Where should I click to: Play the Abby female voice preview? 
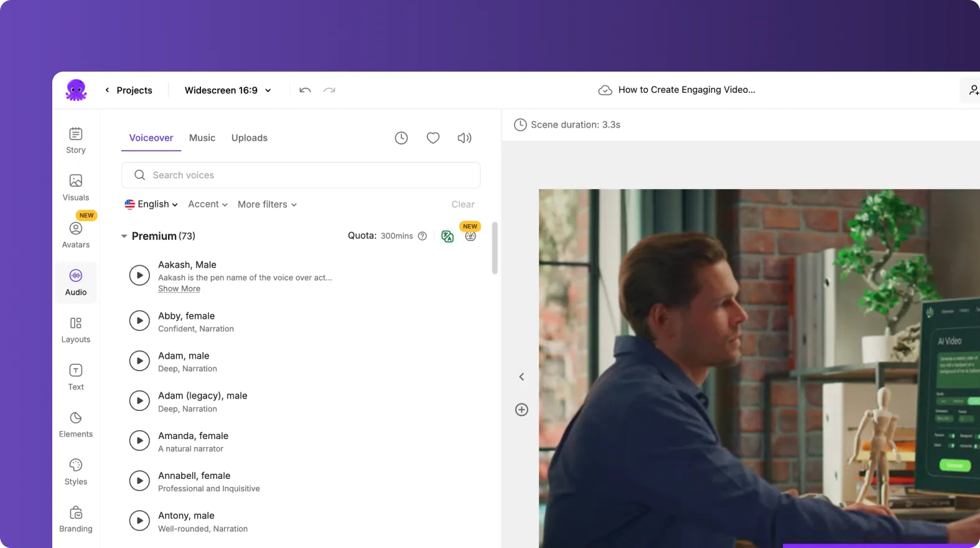point(139,321)
